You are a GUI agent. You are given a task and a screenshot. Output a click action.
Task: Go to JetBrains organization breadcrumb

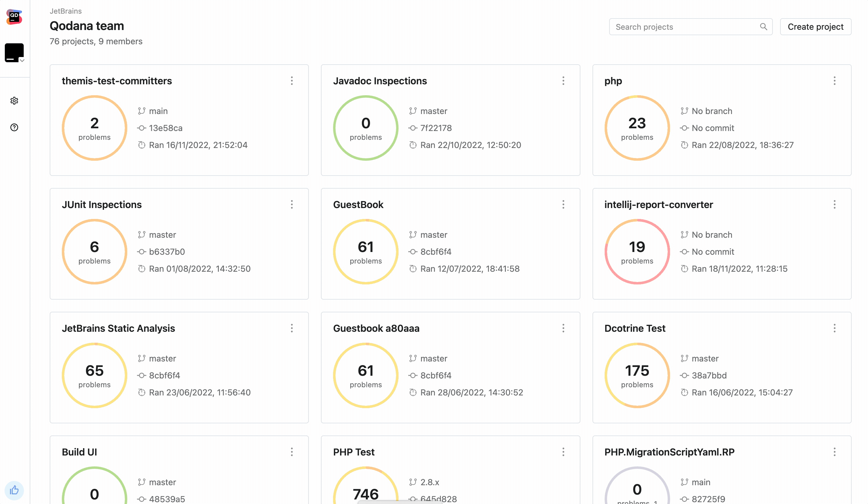point(65,11)
